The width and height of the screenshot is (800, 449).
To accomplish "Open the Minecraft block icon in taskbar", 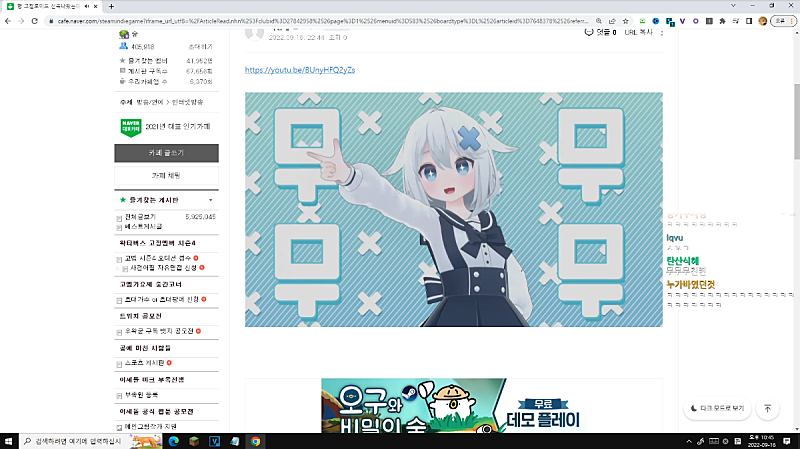I will coord(194,441).
